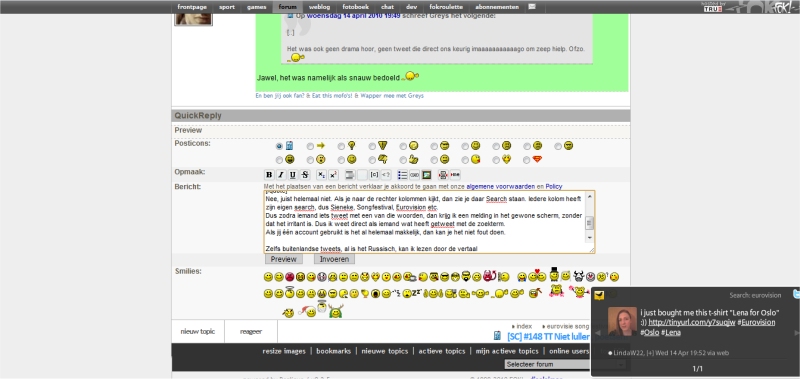Insert superscript text
This screenshot has height=379, width=800.
[333, 175]
